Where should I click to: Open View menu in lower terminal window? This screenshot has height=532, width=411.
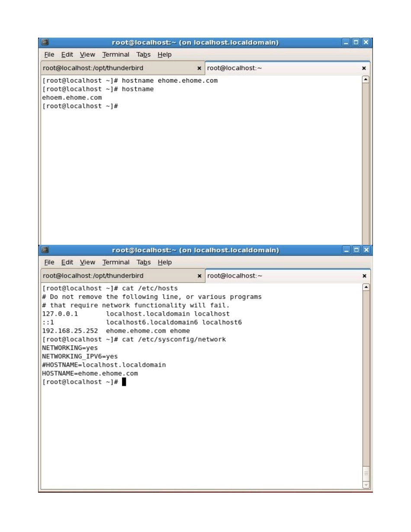87,262
